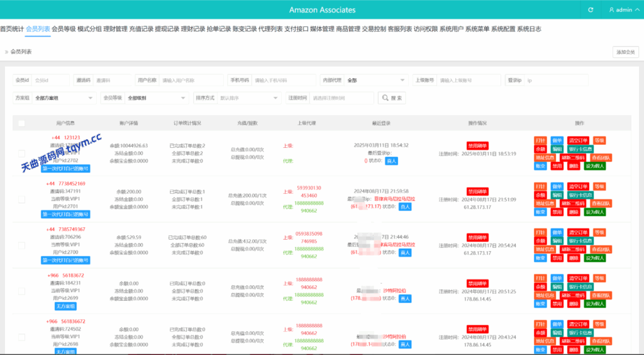This screenshot has width=644, height=355.
Task: Click the 余额:10044926.63 value
Action: (x=128, y=145)
